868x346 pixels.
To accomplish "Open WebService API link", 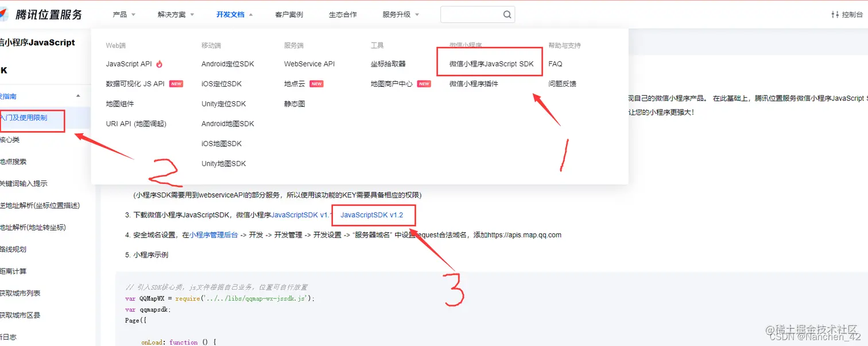I will tap(309, 64).
